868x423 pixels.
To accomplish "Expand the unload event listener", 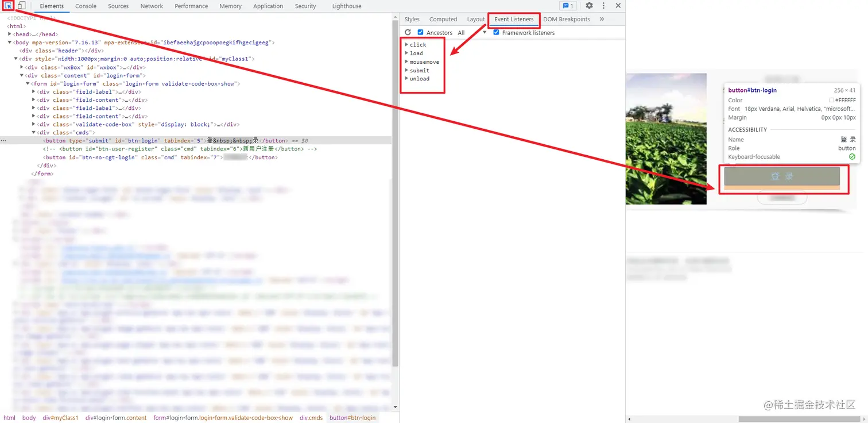I will [x=407, y=78].
